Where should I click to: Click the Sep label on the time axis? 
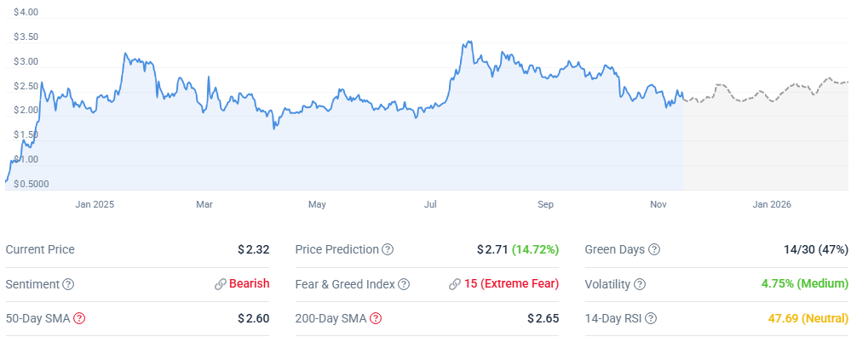point(545,204)
